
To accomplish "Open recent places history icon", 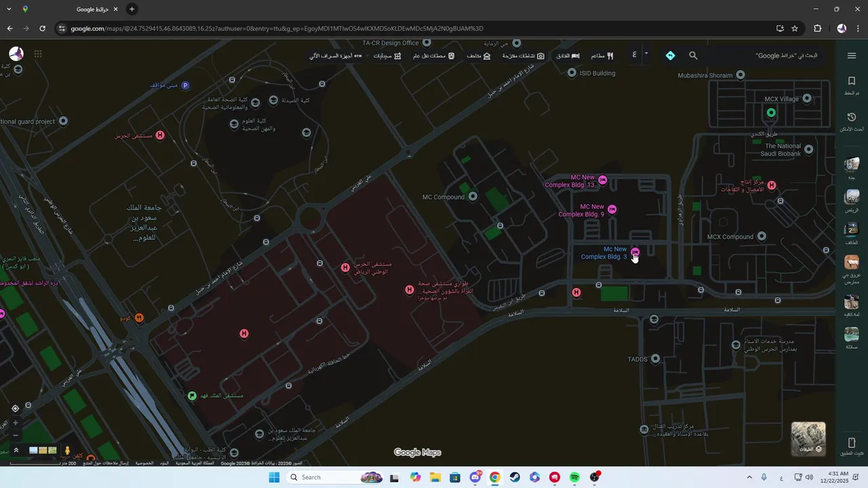I will (x=852, y=117).
